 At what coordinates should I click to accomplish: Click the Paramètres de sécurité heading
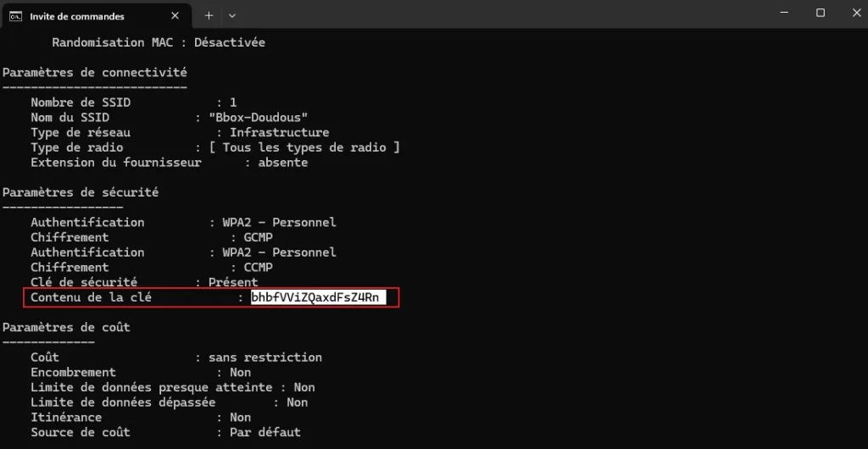point(81,192)
